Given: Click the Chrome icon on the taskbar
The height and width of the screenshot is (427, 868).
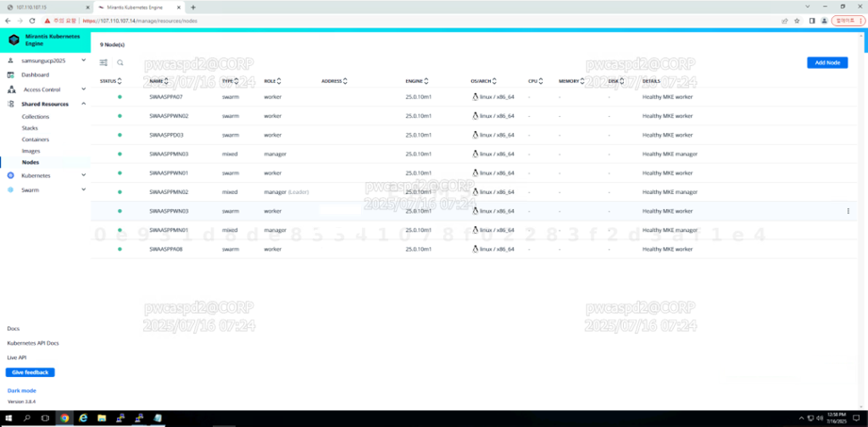Looking at the screenshot, I should pyautogui.click(x=65, y=419).
